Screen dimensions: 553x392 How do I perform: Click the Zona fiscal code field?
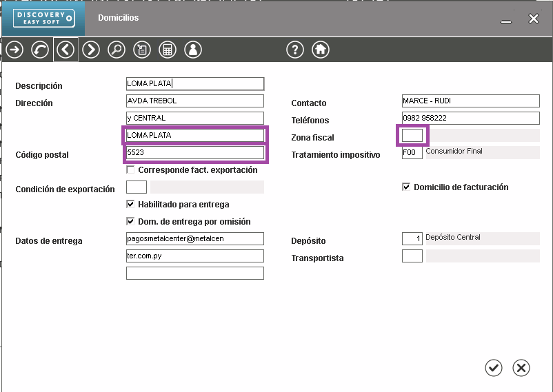(412, 136)
